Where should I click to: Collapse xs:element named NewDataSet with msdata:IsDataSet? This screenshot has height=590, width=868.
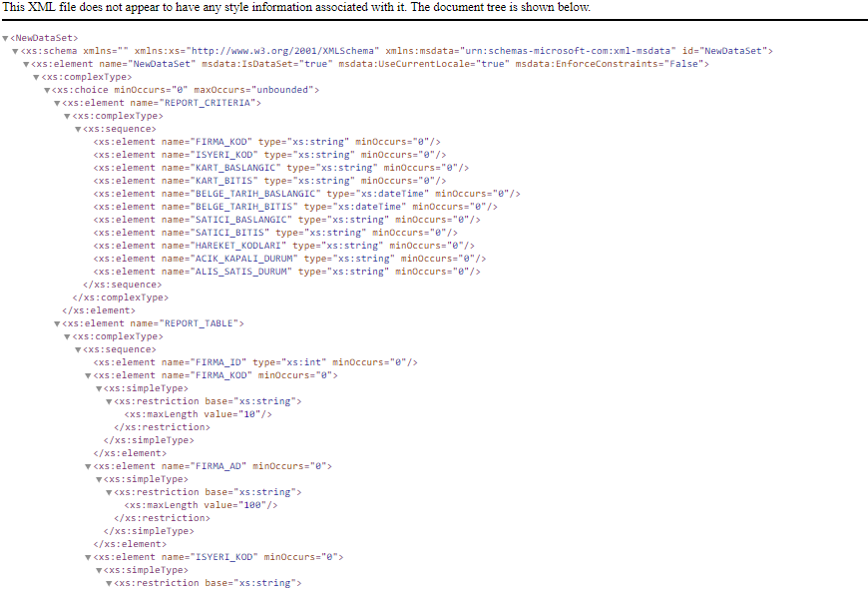(26, 64)
